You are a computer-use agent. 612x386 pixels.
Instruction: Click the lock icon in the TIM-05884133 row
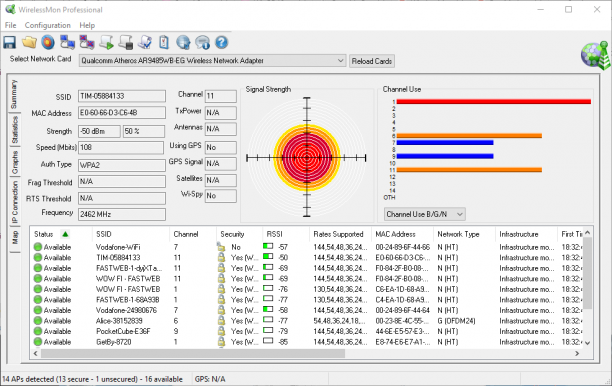221,257
